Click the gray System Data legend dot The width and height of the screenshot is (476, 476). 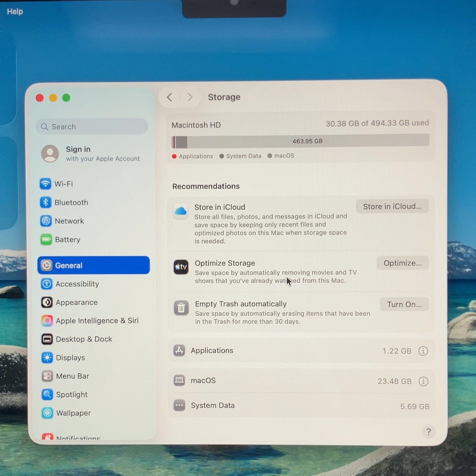tap(222, 156)
